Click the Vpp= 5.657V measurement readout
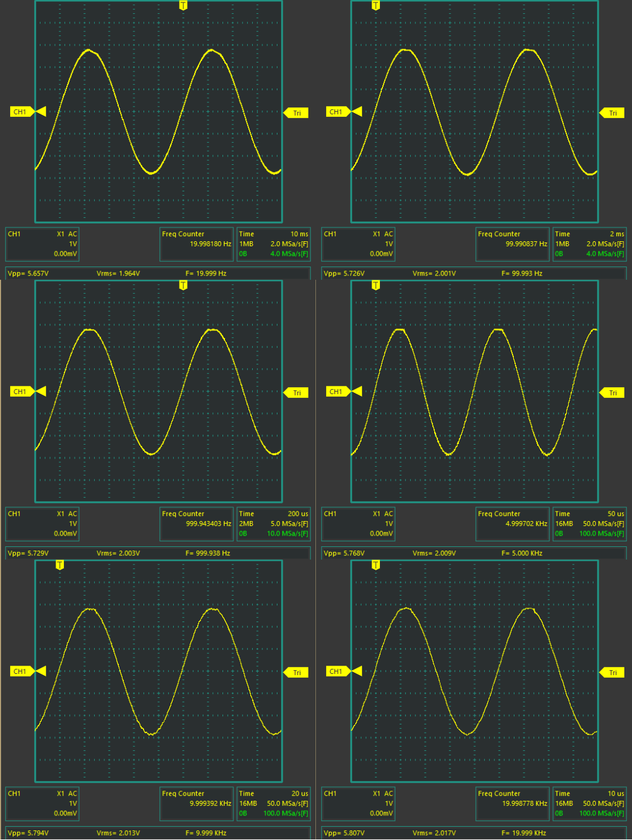The width and height of the screenshot is (632, 840). 28,273
